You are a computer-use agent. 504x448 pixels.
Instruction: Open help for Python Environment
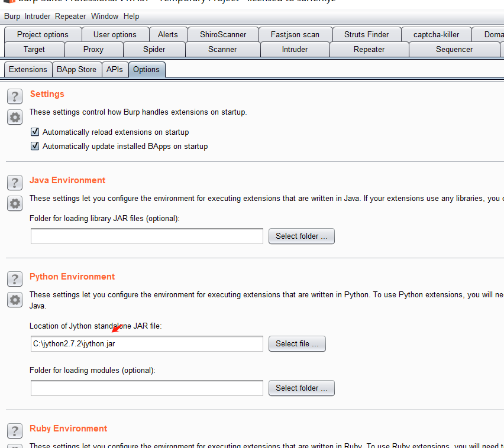(15, 279)
